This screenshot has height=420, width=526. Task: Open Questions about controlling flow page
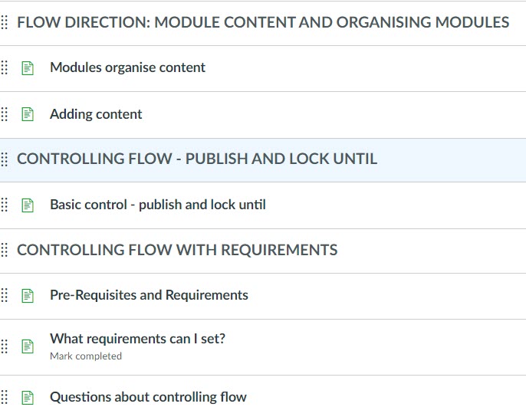148,397
